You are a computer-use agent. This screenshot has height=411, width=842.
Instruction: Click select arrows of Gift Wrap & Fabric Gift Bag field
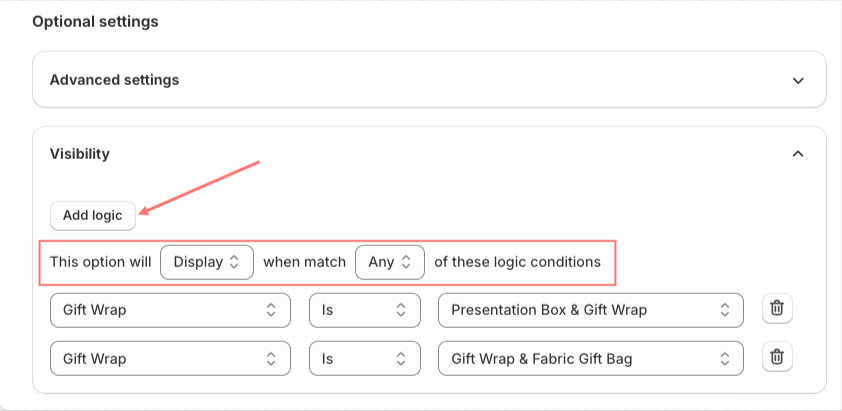725,358
